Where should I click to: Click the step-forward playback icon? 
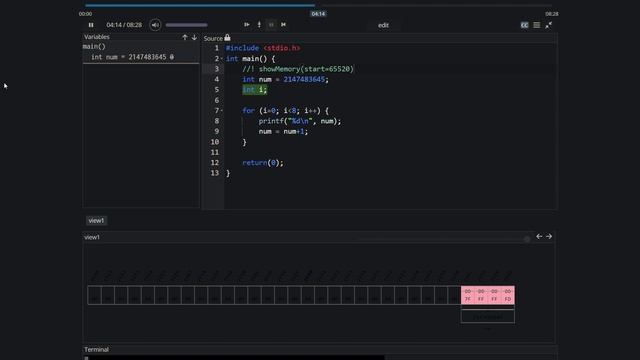247,24
